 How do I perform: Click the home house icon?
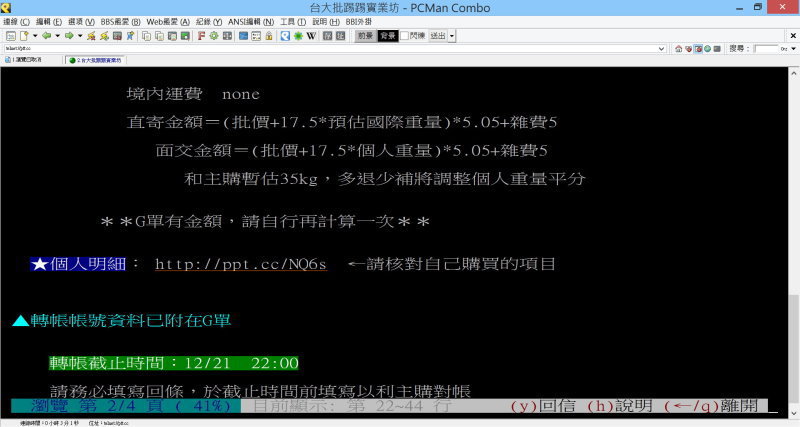pyautogui.click(x=679, y=48)
